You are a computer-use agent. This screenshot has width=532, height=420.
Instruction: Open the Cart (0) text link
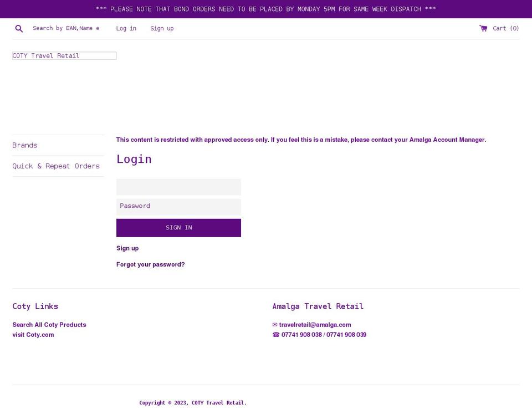click(505, 28)
